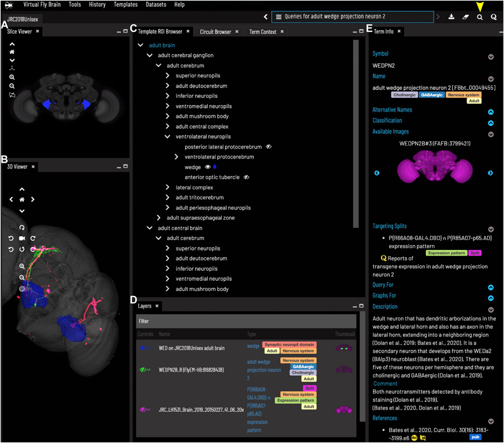Open the Templates menu
The image size is (504, 443).
tap(126, 5)
